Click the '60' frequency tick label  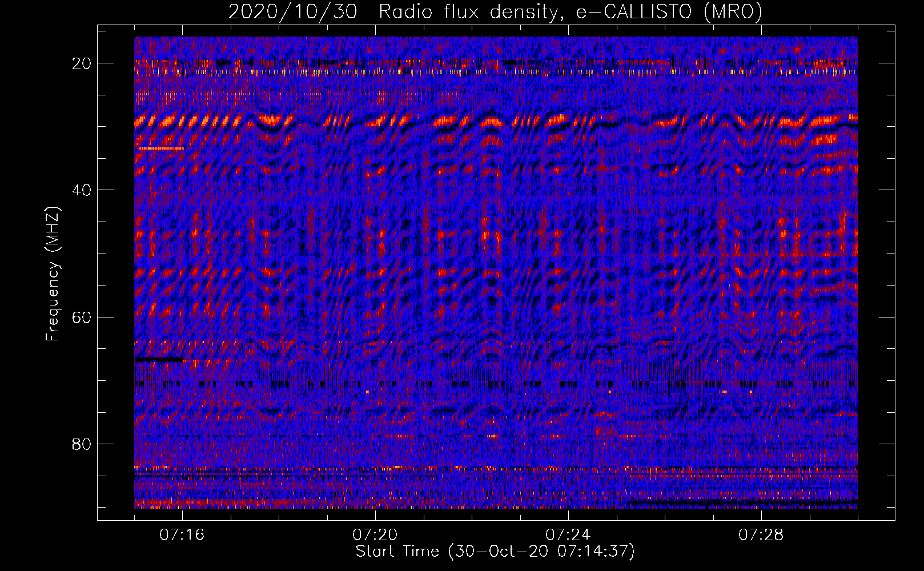click(82, 317)
